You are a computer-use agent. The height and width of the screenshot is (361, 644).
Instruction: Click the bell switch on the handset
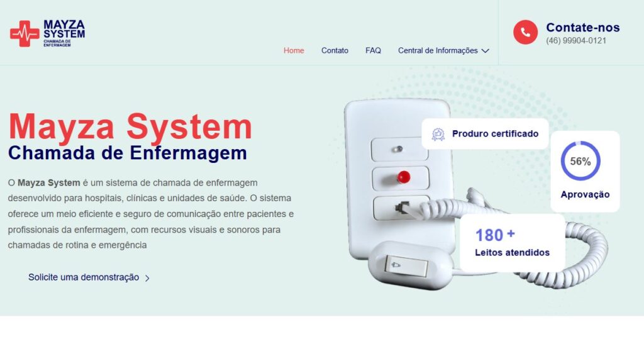(406, 266)
